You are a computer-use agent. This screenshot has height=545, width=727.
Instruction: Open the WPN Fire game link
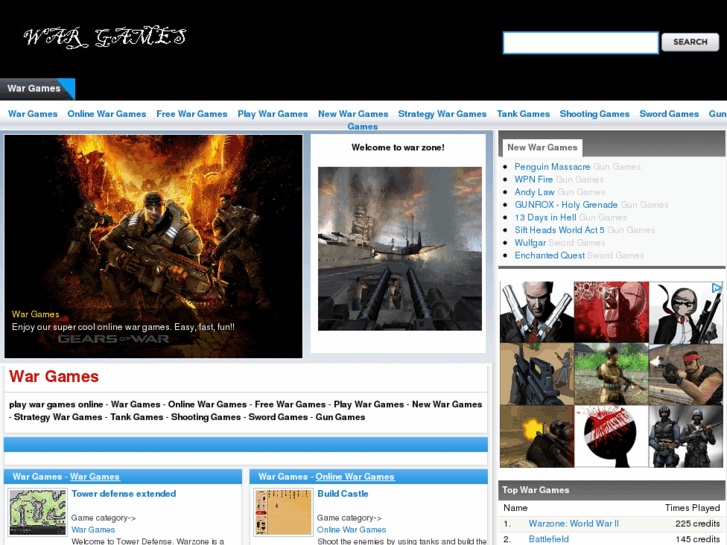[534, 179]
